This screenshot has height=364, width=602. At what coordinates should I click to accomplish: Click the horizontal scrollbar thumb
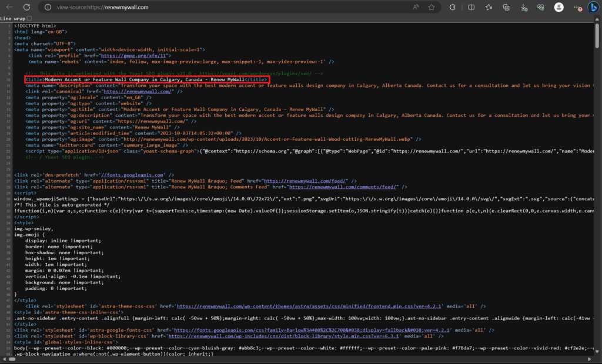[12, 359]
